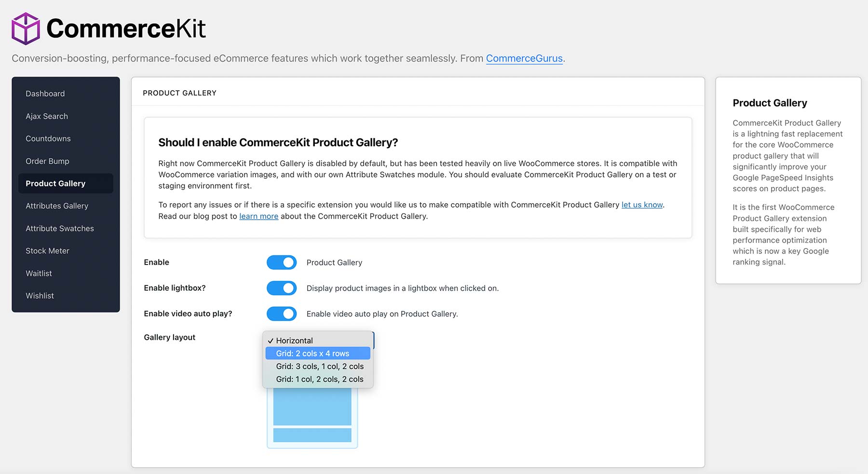
Task: Select Grid: 2 cols x 4 rows
Action: tap(318, 353)
